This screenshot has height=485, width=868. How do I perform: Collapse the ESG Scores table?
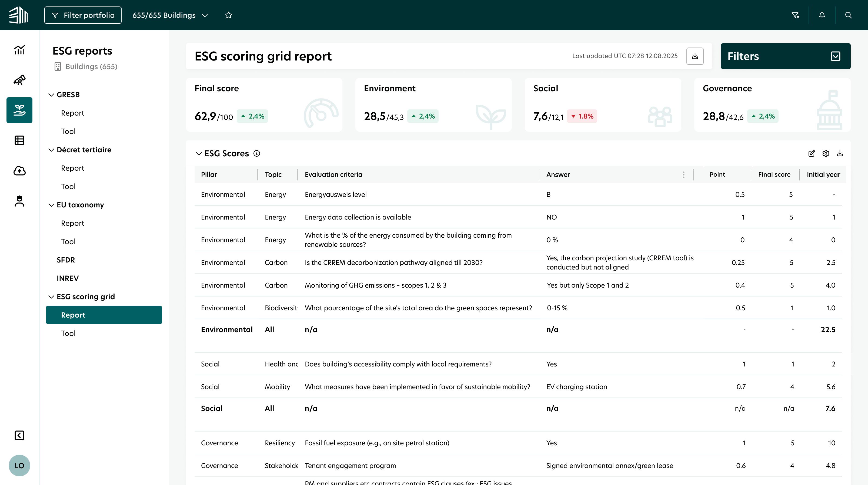[199, 154]
